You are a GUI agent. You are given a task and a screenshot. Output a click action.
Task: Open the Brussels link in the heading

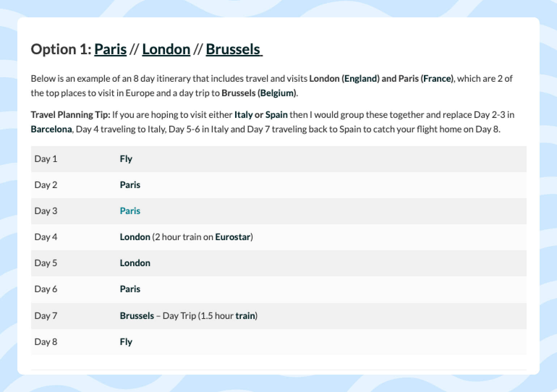(x=233, y=49)
